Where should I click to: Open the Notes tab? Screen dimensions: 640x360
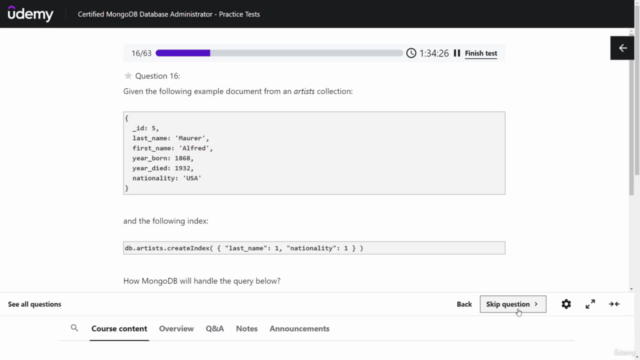click(x=247, y=329)
